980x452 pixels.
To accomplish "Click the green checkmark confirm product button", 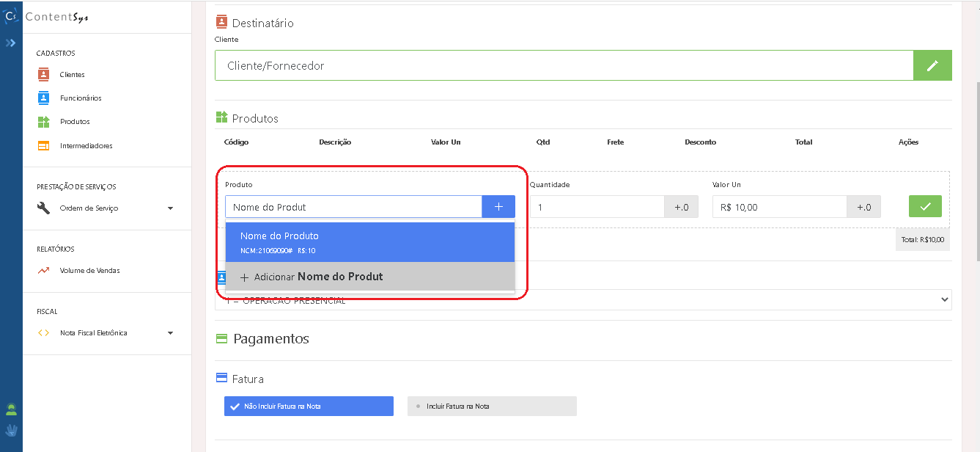I will pos(925,207).
